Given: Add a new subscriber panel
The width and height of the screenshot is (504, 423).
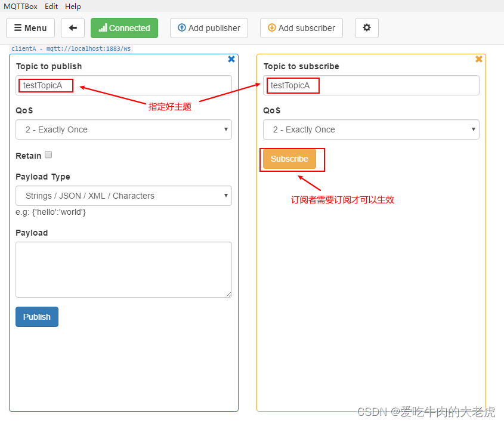Looking at the screenshot, I should pos(301,28).
